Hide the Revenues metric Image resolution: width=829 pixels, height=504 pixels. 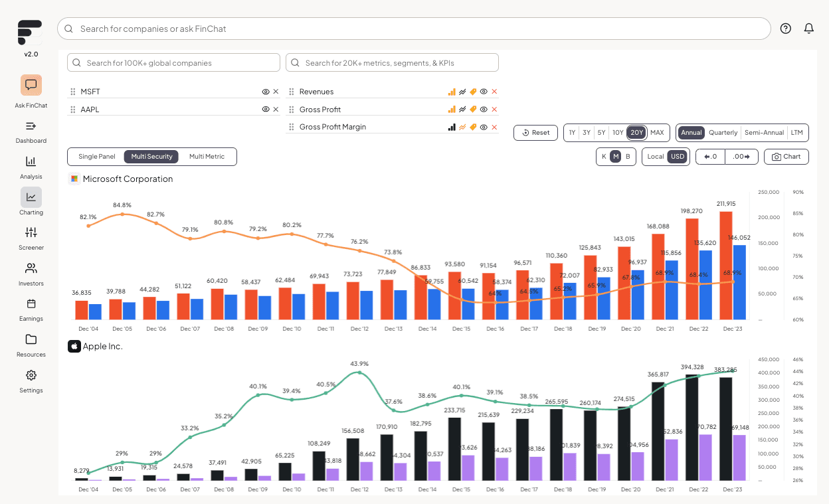click(x=484, y=92)
